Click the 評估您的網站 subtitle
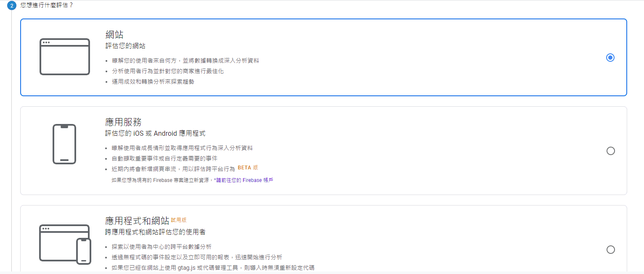The width and height of the screenshot is (644, 274). coord(125,46)
